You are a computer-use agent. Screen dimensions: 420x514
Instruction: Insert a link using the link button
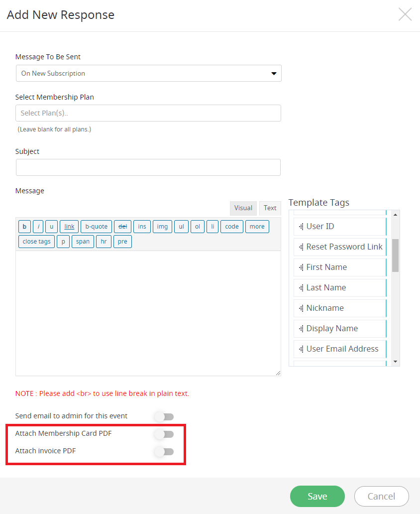point(69,227)
